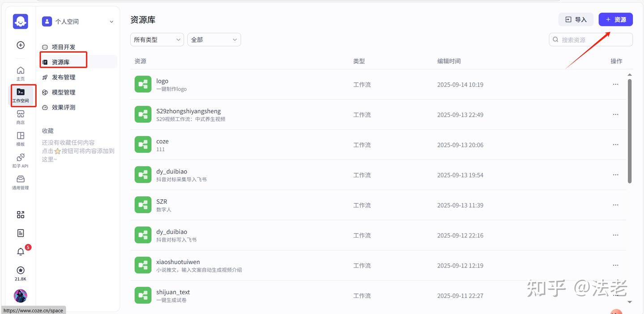Click the S29zhongshiyangsheng workflow icon
The width and height of the screenshot is (644, 314).
click(x=143, y=114)
